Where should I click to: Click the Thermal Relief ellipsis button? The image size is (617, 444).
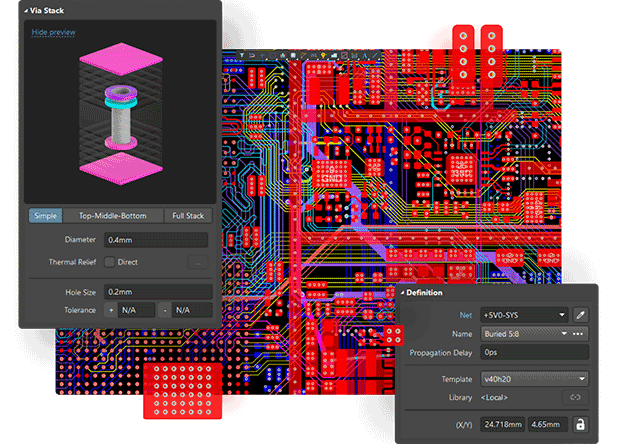pyautogui.click(x=196, y=262)
